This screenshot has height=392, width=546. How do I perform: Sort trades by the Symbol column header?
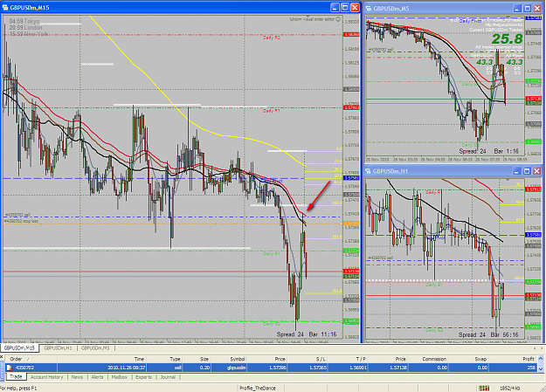point(229,359)
